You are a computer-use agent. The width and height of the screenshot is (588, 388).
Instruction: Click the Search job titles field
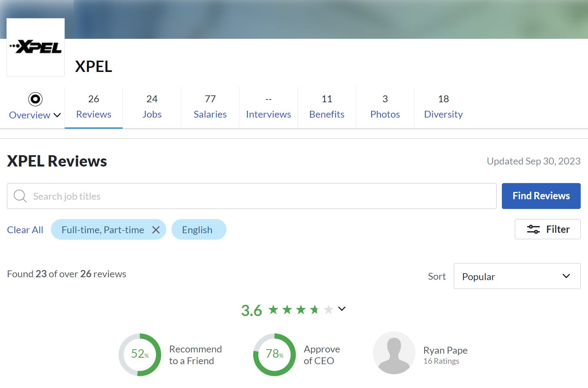tap(252, 196)
